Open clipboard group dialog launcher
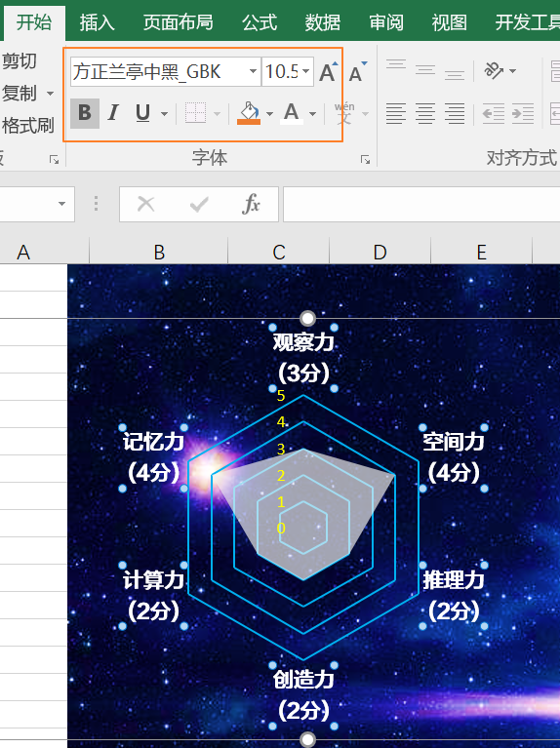Image resolution: width=560 pixels, height=748 pixels. 55,160
